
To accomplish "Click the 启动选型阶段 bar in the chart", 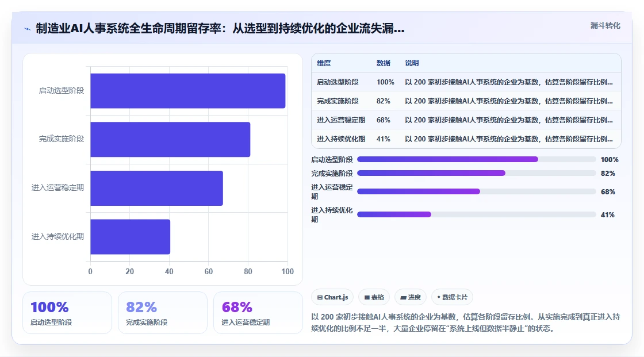I will (x=187, y=91).
